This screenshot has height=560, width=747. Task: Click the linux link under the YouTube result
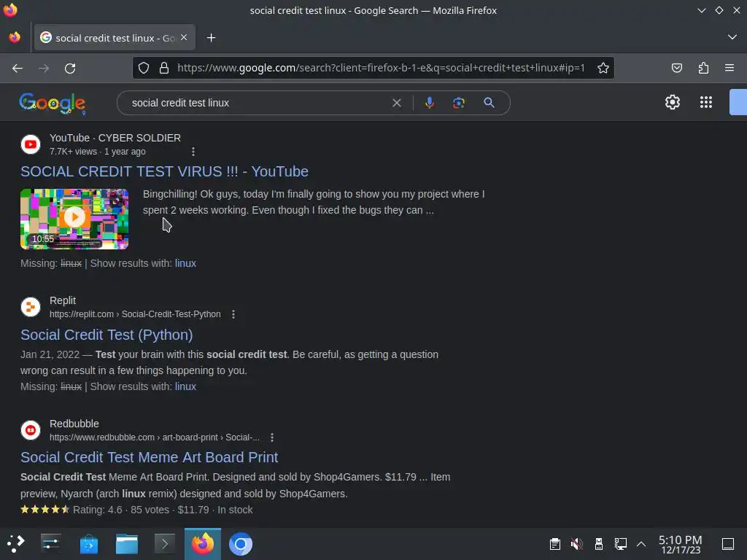[x=185, y=263]
